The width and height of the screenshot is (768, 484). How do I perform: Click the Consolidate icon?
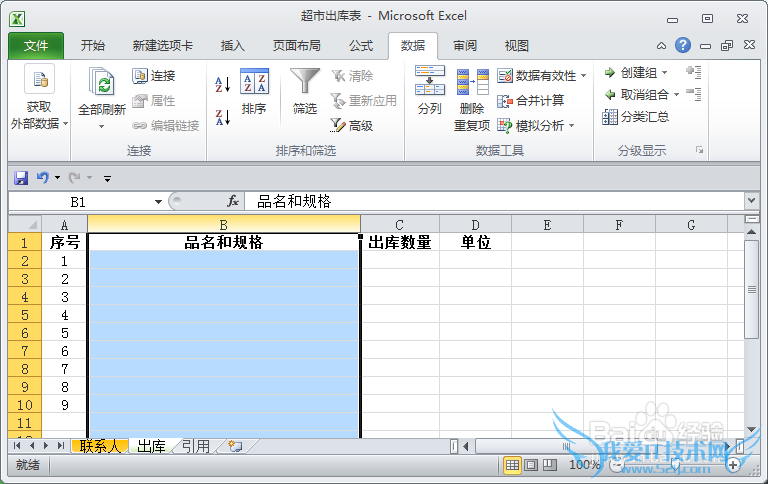pyautogui.click(x=504, y=101)
